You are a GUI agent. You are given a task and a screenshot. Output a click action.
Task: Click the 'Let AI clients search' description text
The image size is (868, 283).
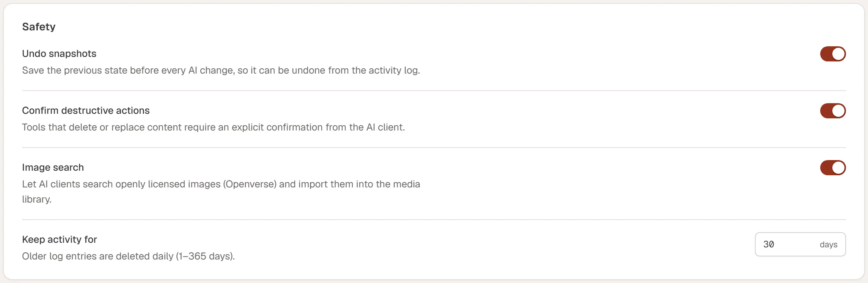tap(221, 192)
